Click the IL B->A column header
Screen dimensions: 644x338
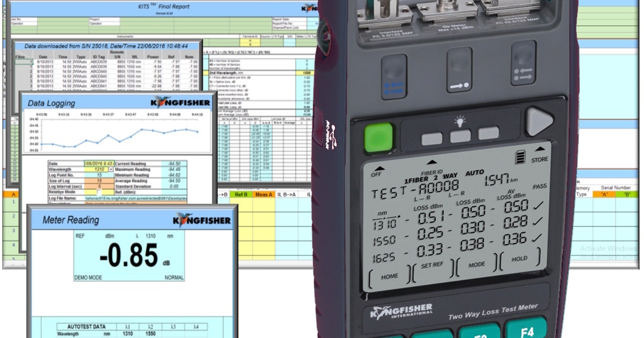coord(286,194)
